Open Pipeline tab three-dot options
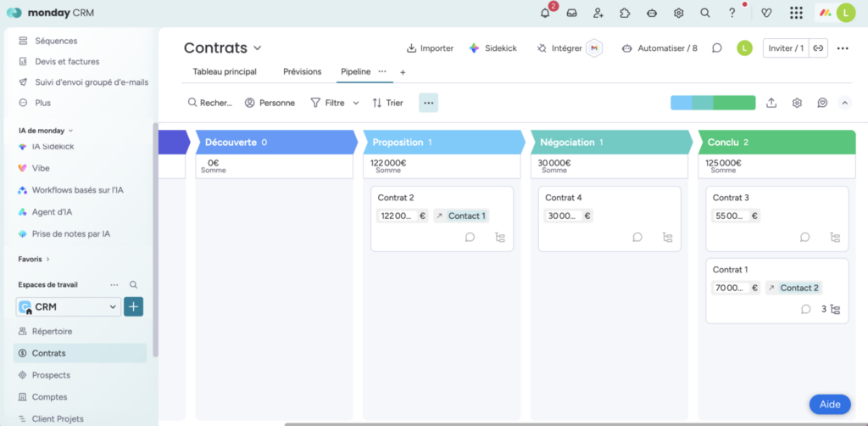Viewport: 868px width, 426px height. pyautogui.click(x=382, y=71)
